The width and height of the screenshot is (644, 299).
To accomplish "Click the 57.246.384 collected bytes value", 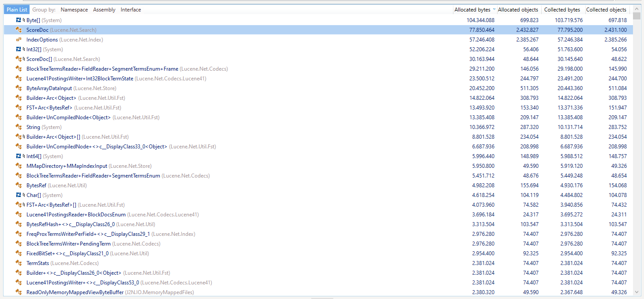I will coord(570,40).
